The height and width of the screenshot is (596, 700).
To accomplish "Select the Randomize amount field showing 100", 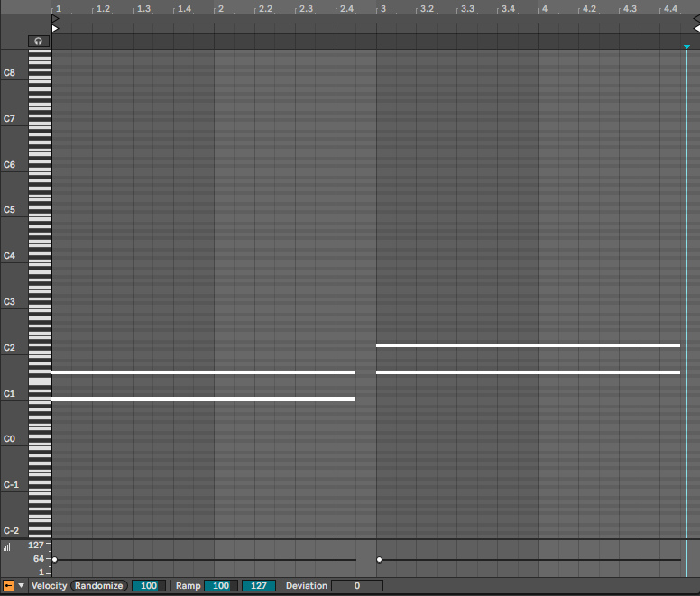I will (x=149, y=586).
